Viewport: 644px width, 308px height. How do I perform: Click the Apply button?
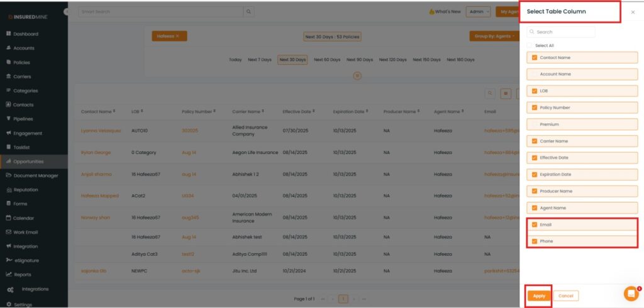tap(539, 295)
